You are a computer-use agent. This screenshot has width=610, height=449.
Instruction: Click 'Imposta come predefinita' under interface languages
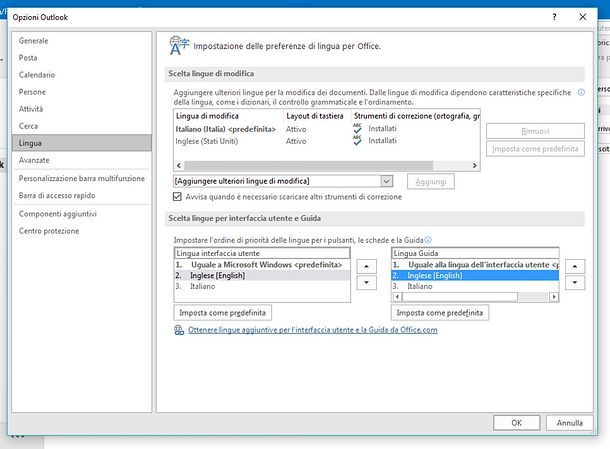(x=223, y=312)
